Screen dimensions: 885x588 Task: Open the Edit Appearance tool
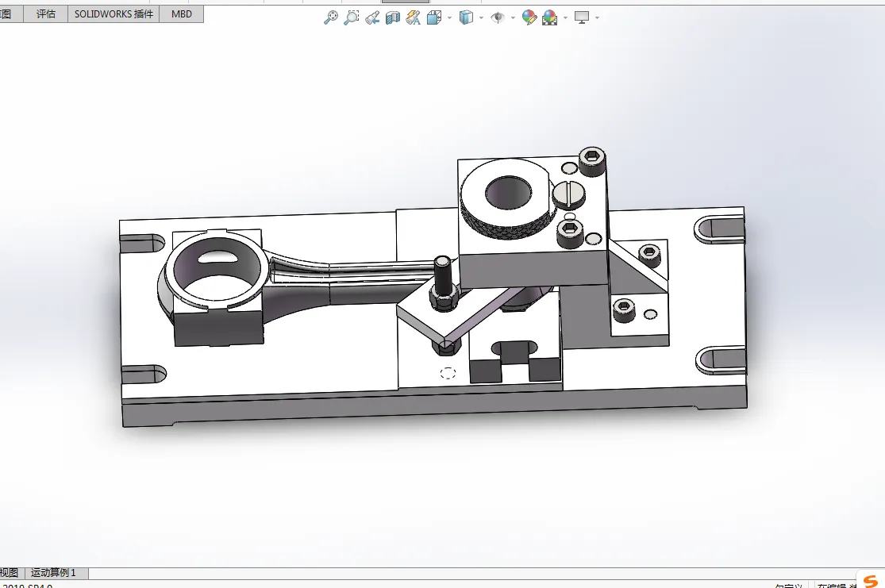[529, 17]
